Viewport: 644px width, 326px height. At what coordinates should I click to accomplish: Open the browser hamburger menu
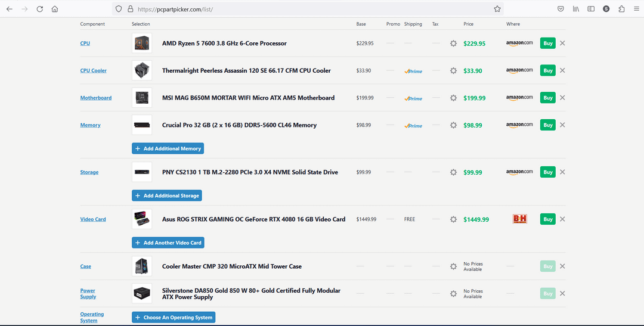[636, 8]
